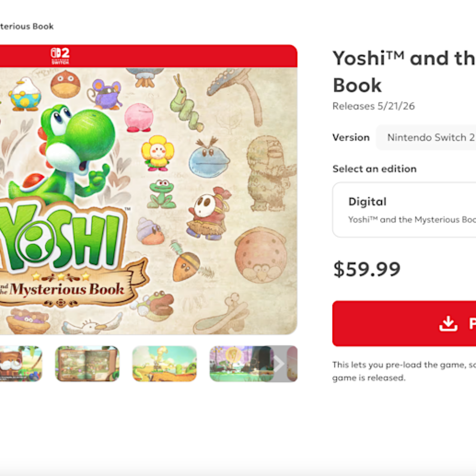Image resolution: width=476 pixels, height=476 pixels.
Task: Click the breadcrumb link ending in Mysterious Book
Action: coord(27,26)
